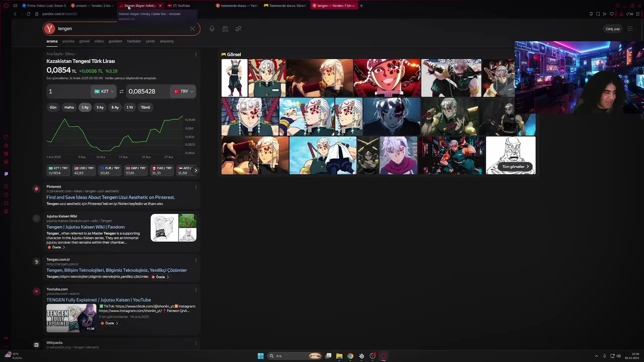Open Tengen Jujutsu Kaisen Wiki Fandom link
The height and width of the screenshot is (362, 644).
[86, 227]
